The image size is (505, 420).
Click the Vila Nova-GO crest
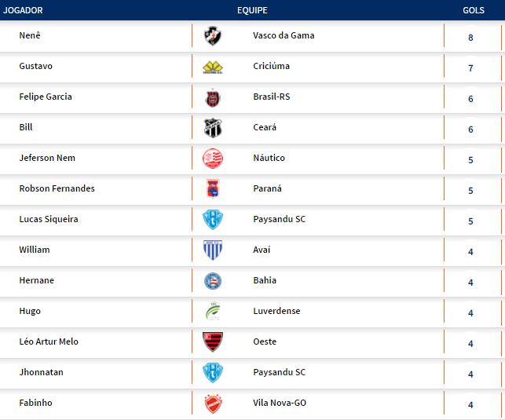coord(213,404)
